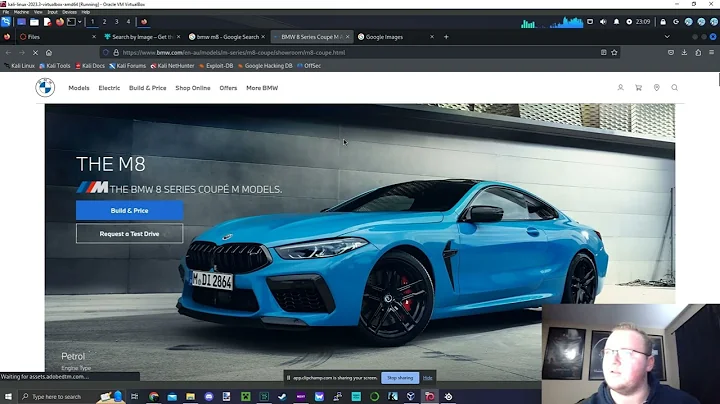This screenshot has width=720, height=404.
Task: Click the BMW roundel logo
Action: tap(45, 87)
